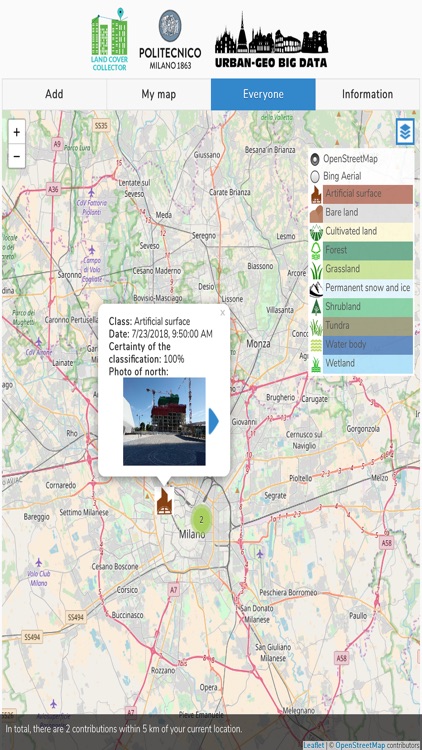The image size is (422, 750).
Task: Toggle the Grassland layer label
Action: coord(342,269)
